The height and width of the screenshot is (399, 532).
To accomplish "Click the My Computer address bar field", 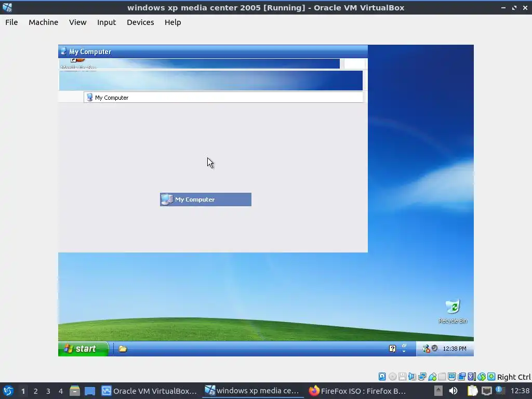I will click(223, 97).
